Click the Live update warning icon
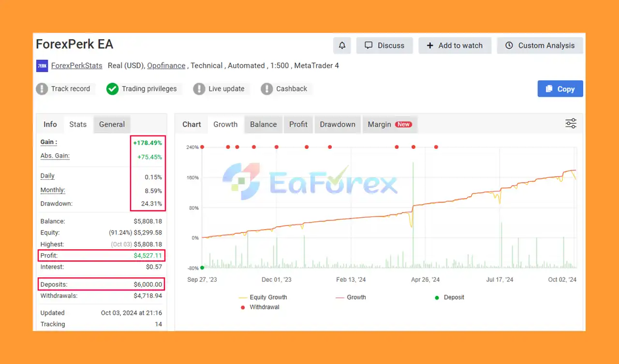 (x=199, y=89)
